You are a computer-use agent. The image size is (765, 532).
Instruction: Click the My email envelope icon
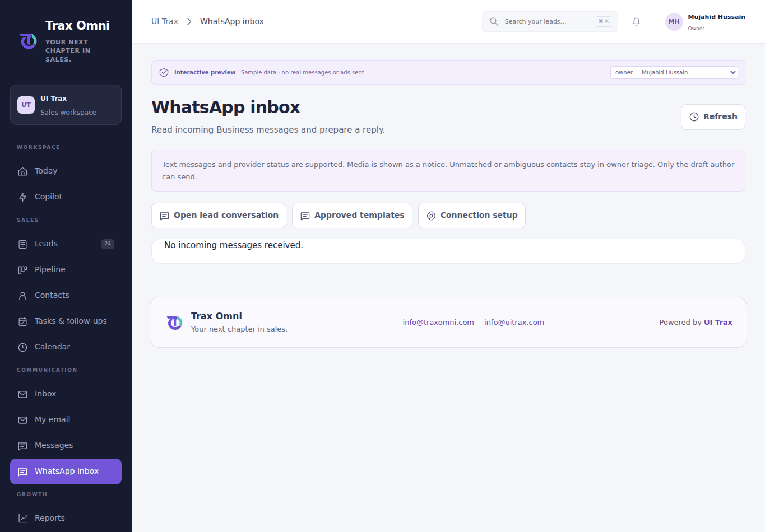pos(23,420)
